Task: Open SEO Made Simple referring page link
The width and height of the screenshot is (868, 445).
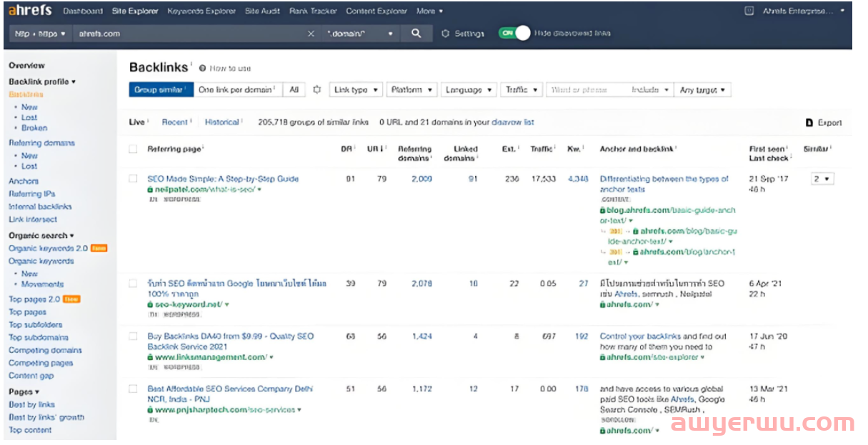Action: [x=223, y=179]
